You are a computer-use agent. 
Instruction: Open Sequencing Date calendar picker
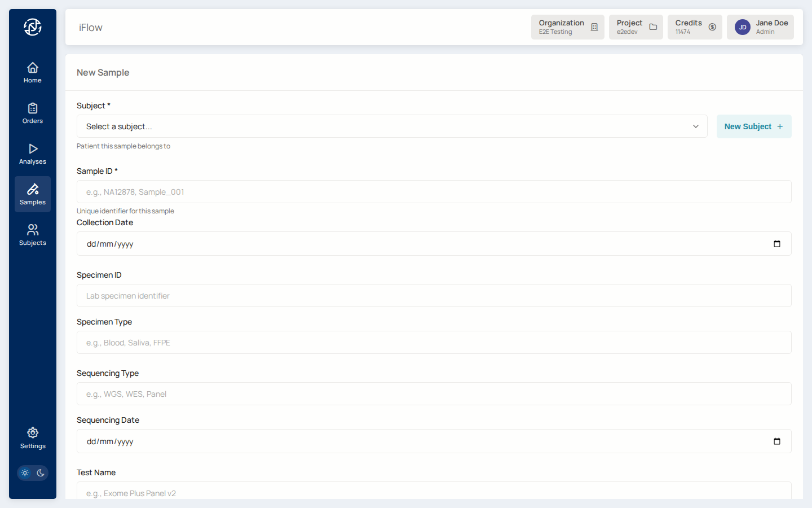pyautogui.click(x=776, y=441)
